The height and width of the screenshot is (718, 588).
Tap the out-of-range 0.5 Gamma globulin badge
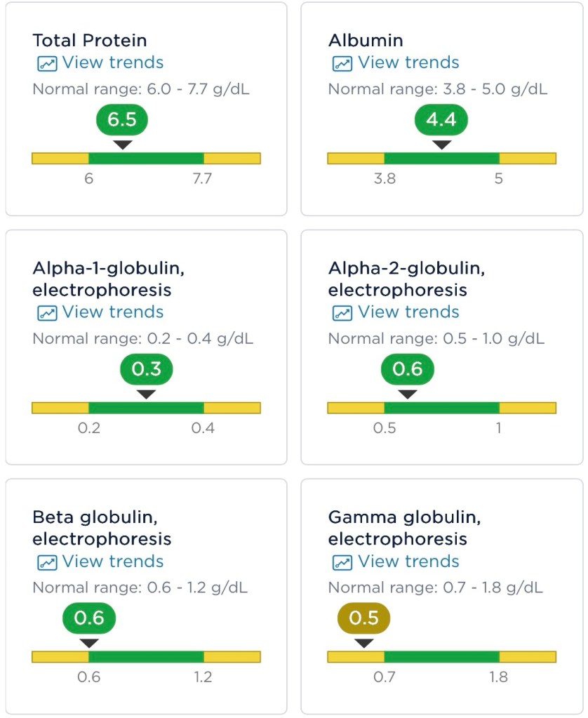pyautogui.click(x=363, y=618)
